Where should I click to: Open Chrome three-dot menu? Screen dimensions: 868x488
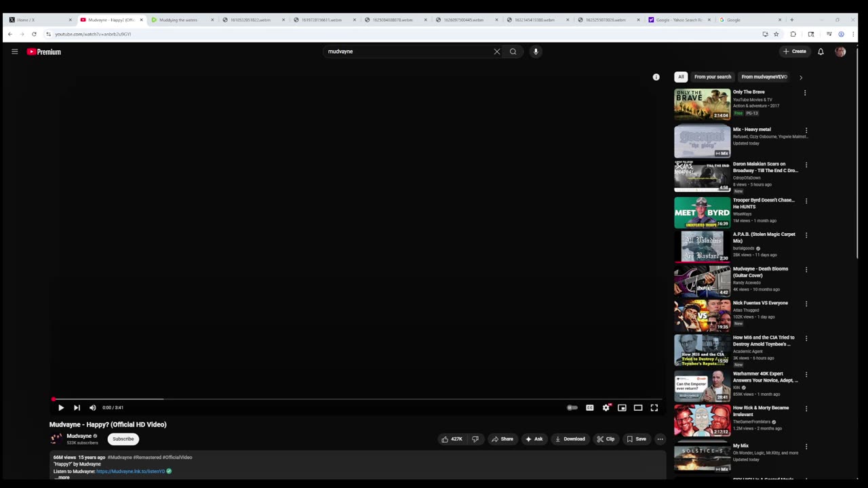853,34
